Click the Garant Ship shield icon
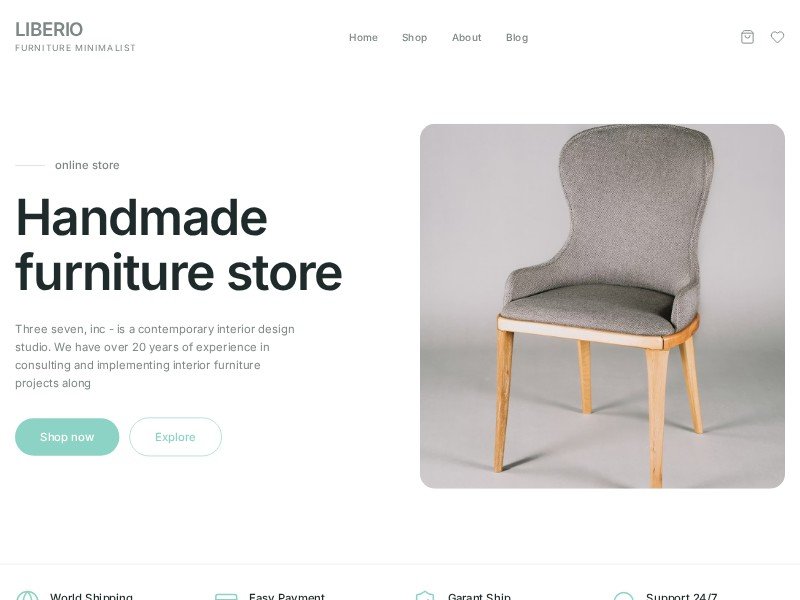This screenshot has height=600, width=800. click(x=425, y=595)
